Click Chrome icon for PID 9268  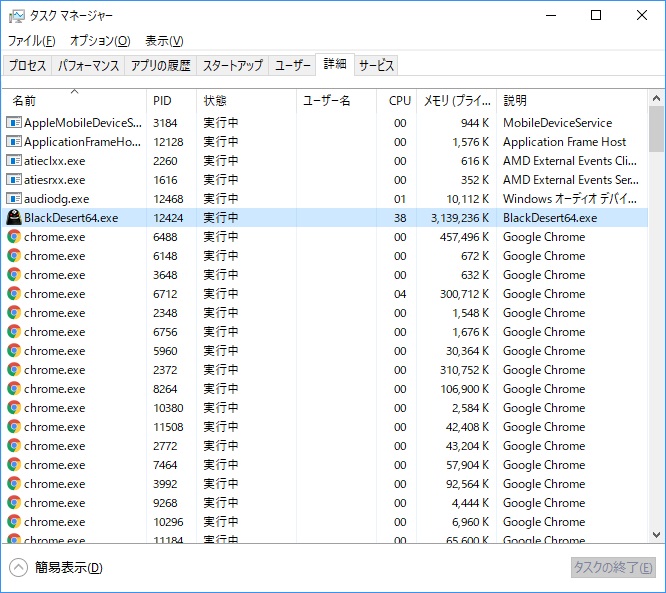(x=14, y=503)
